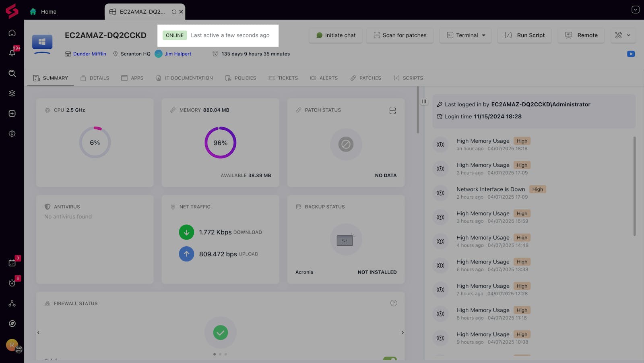Viewport: 644px width, 363px height.
Task: Click the scan icon in Patch Status card
Action: click(x=392, y=110)
